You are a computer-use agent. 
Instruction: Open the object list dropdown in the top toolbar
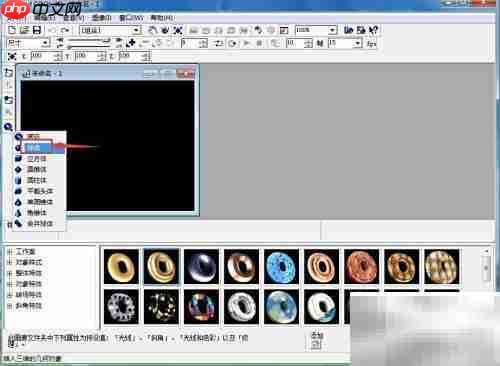[136, 30]
